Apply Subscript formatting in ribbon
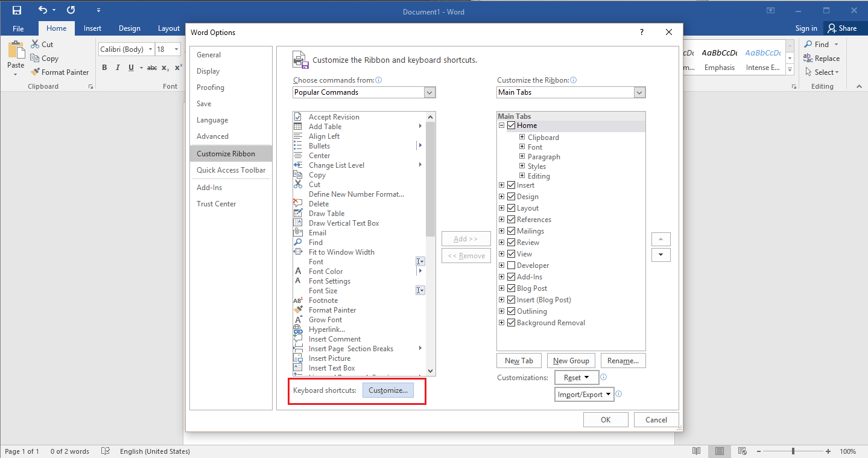Viewport: 868px width, 458px height. (165, 68)
